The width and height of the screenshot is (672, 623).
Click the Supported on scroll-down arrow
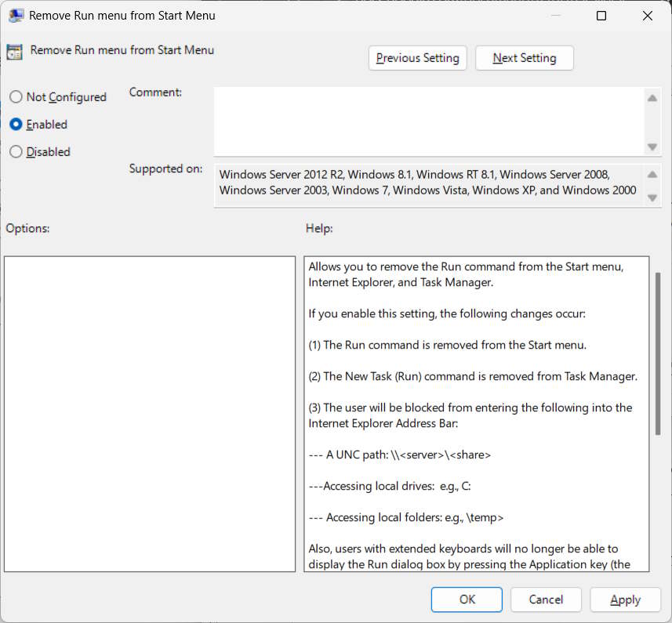652,197
